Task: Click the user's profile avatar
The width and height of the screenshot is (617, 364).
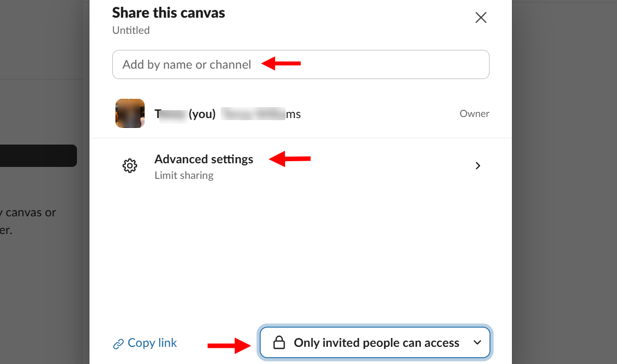Action: 130,113
